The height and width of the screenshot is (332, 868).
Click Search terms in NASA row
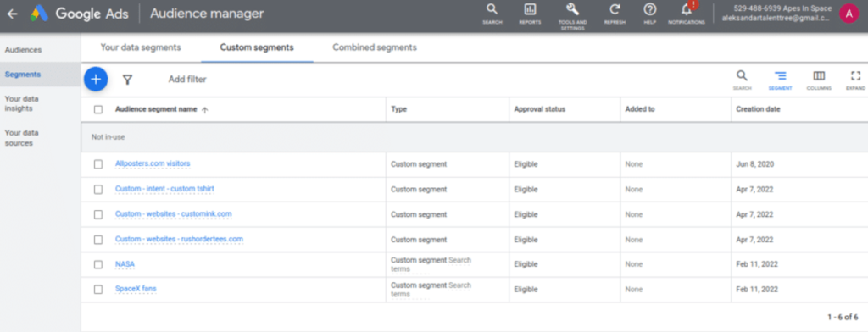(x=431, y=264)
